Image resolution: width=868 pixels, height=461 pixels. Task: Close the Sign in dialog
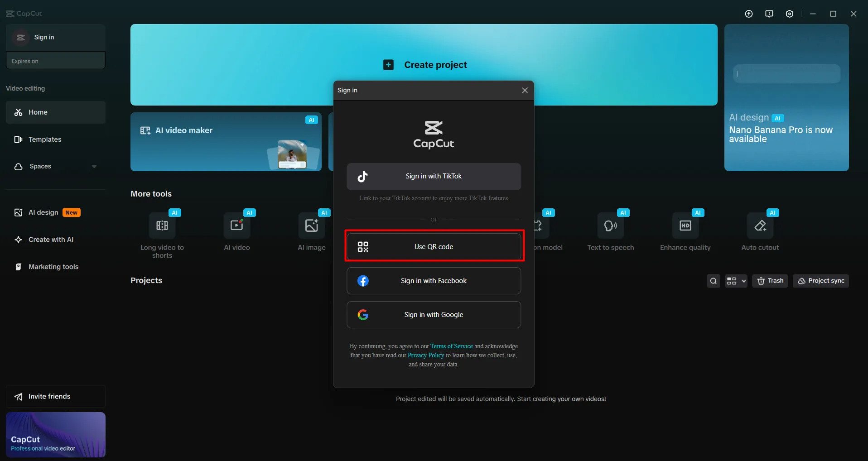(525, 91)
